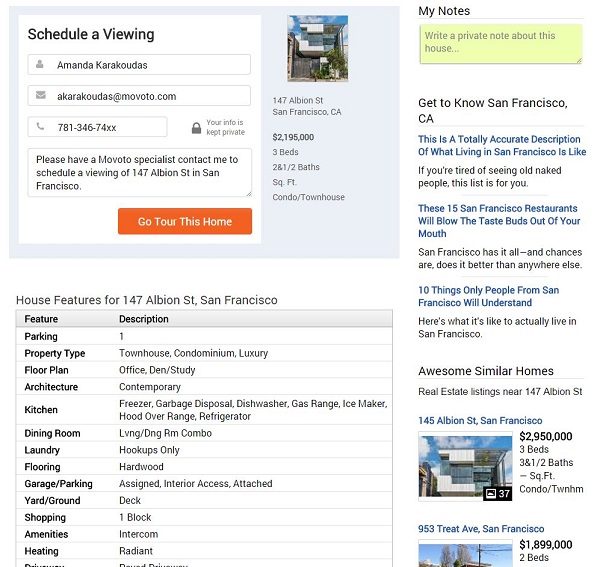Click the Description column header

(x=144, y=319)
